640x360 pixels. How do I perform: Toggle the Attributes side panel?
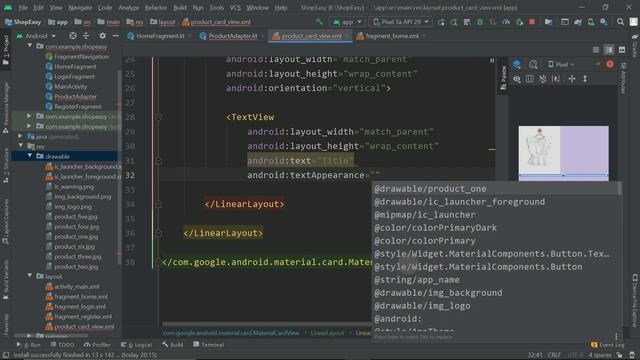tap(623, 78)
